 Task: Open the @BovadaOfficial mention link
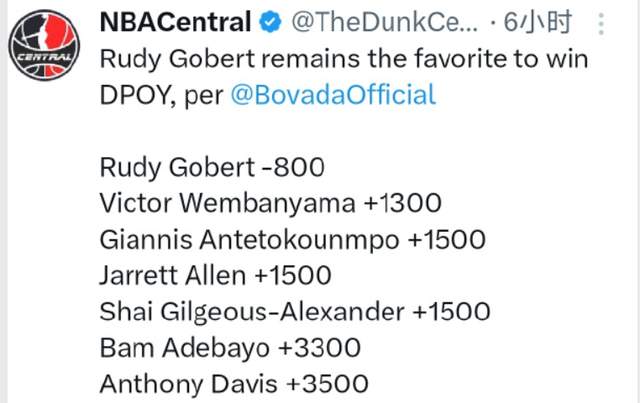(x=333, y=96)
